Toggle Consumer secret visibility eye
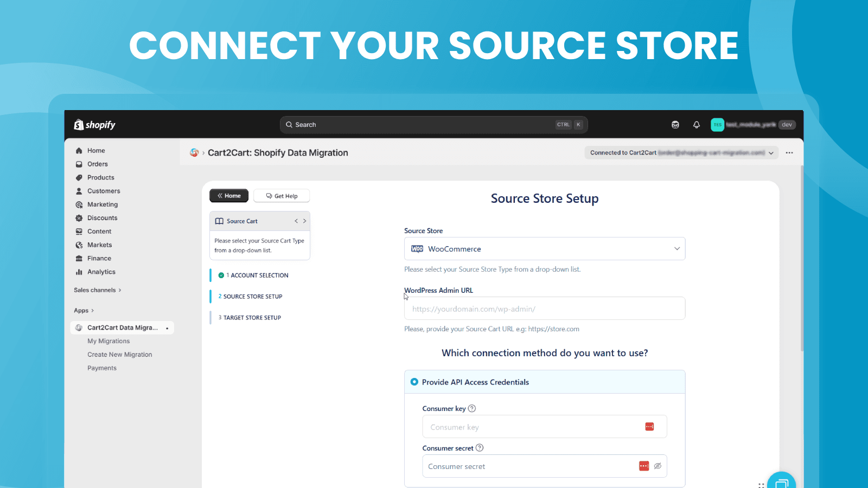Viewport: 868px width, 488px height. [x=658, y=466]
